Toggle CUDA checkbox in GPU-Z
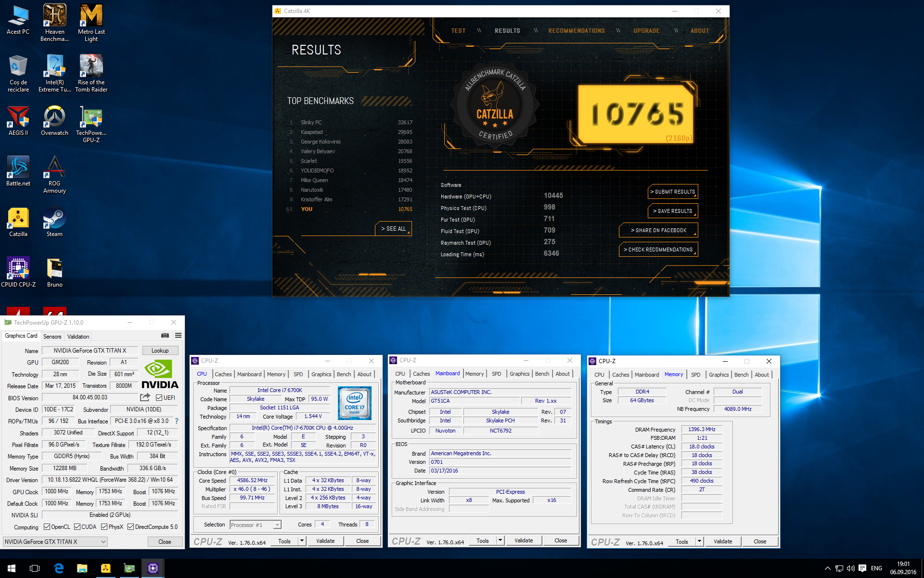 (x=77, y=527)
